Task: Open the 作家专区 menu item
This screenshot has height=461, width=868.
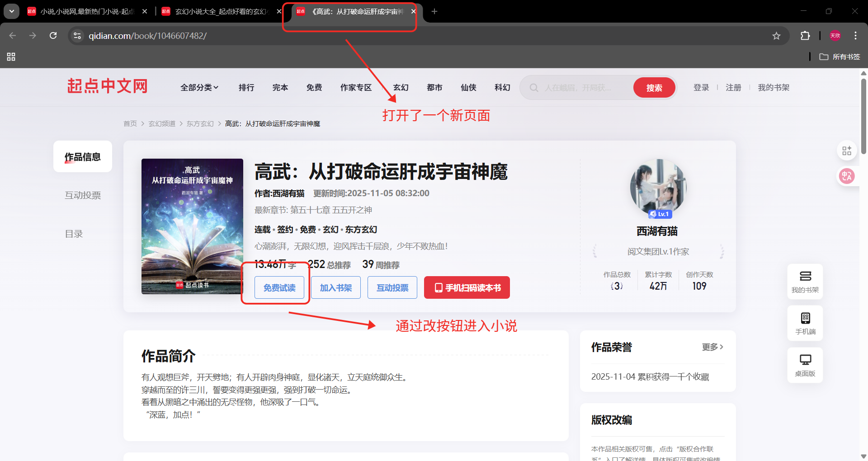Action: point(356,88)
